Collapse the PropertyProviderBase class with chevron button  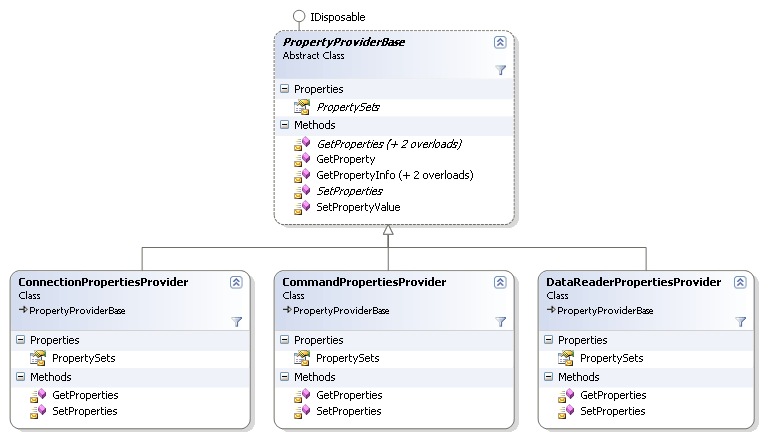click(500, 43)
